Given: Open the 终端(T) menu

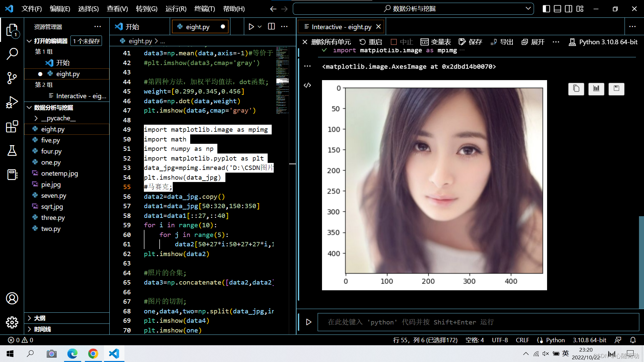Looking at the screenshot, I should (204, 9).
